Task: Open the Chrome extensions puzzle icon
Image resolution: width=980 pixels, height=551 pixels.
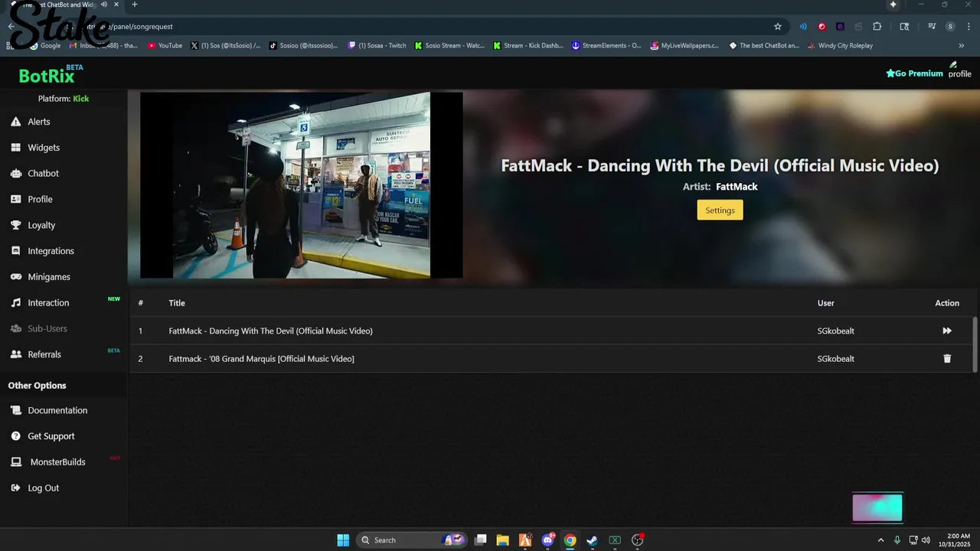Action: 877,26
